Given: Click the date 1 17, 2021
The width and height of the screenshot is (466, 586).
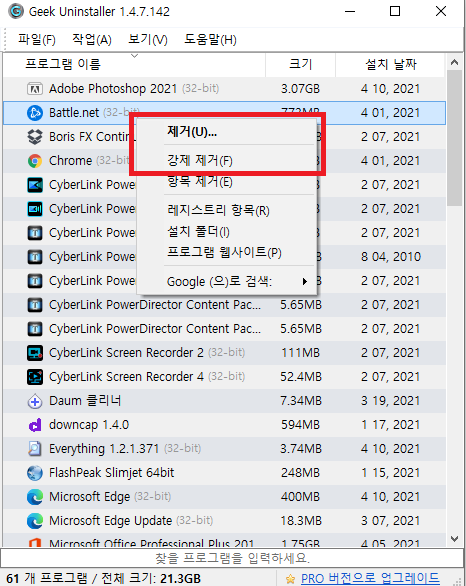Looking at the screenshot, I should pos(391,425).
